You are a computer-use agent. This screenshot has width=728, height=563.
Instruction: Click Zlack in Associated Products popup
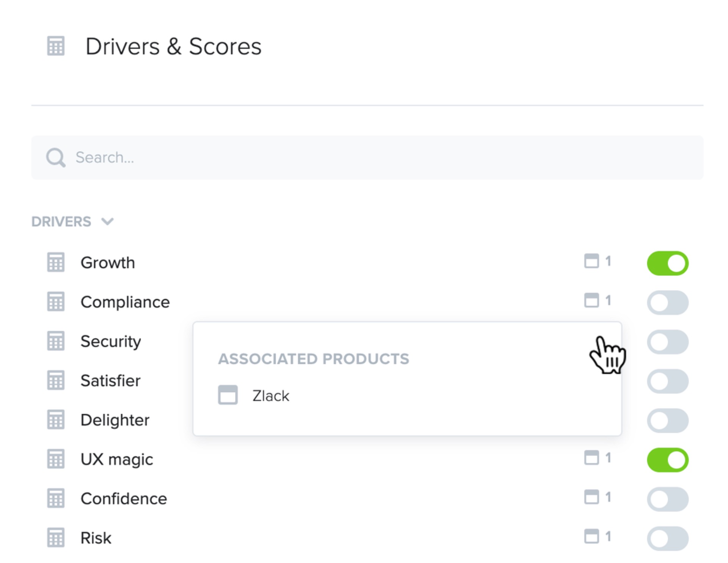click(x=271, y=396)
